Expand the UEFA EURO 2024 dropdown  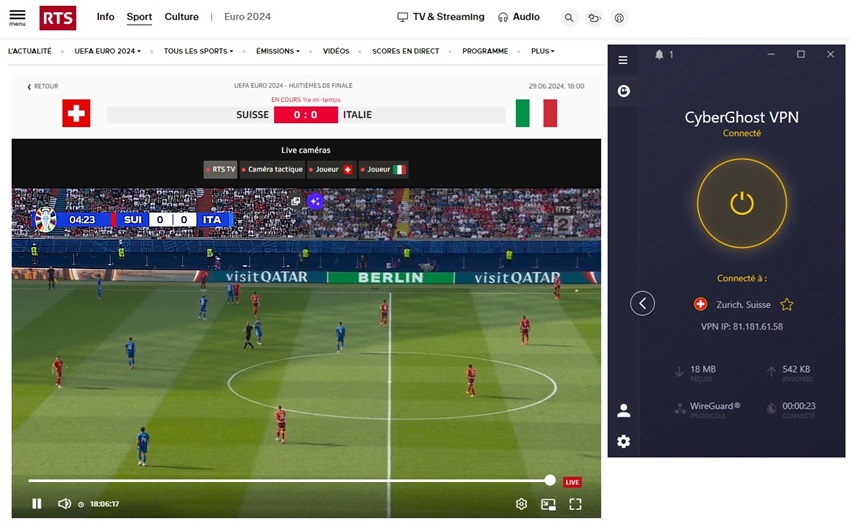coord(107,51)
